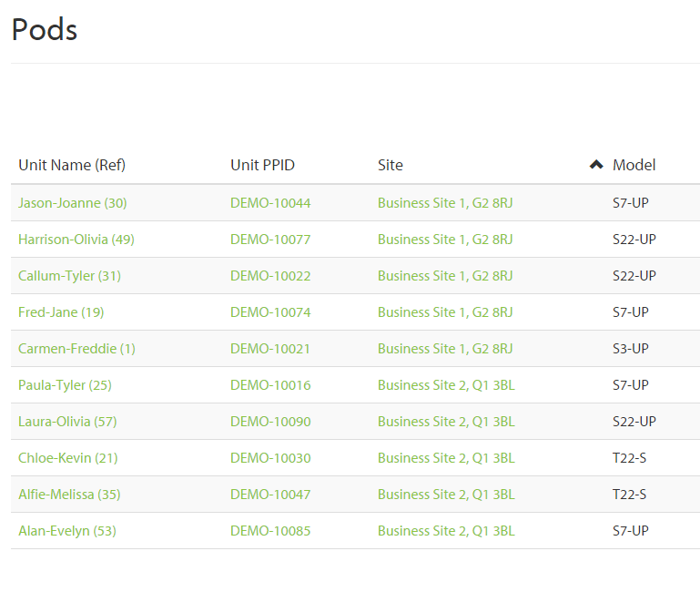Open Harrison-Olivia (49) unit link
Viewport: 700px width, 592px height.
[76, 240]
